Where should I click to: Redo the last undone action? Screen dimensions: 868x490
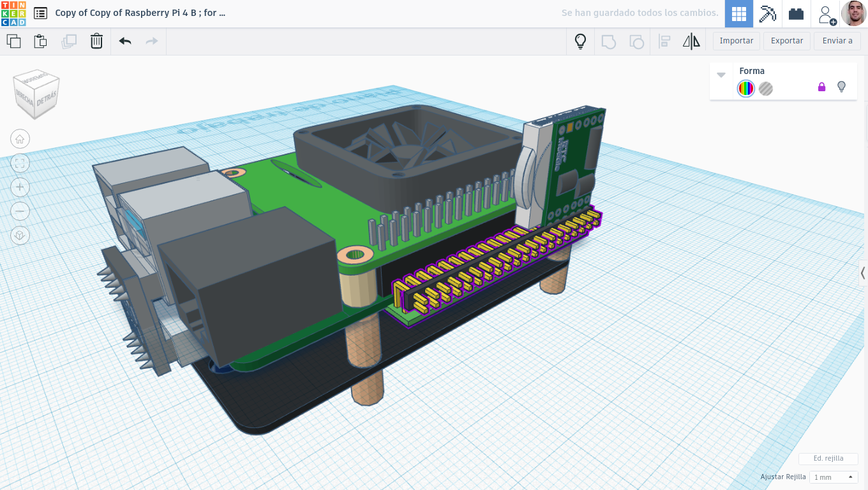click(x=152, y=41)
